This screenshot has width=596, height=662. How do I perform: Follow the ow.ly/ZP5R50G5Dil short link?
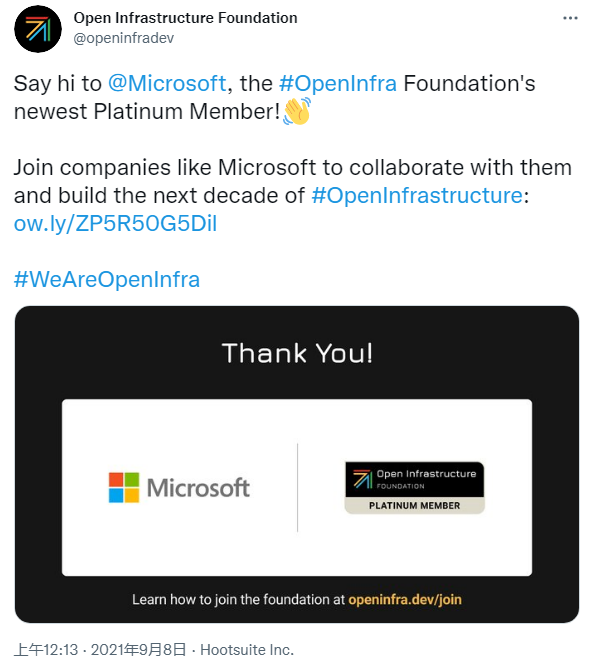[115, 223]
